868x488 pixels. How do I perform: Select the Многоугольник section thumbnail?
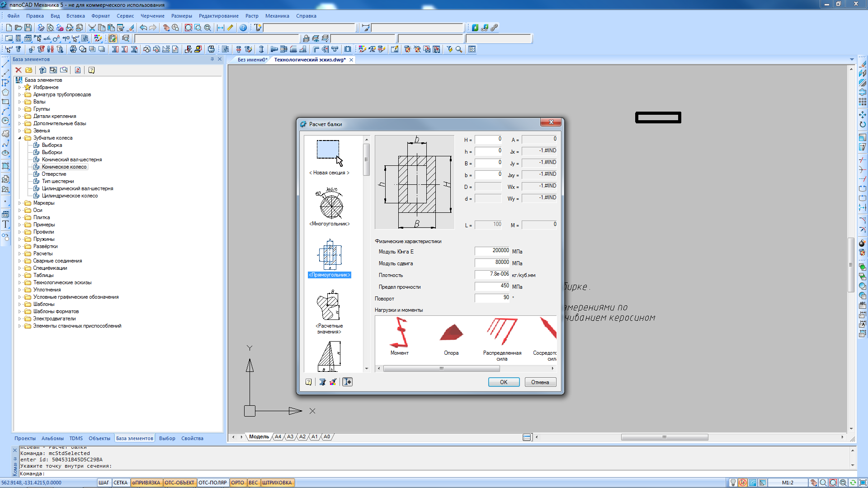point(330,207)
